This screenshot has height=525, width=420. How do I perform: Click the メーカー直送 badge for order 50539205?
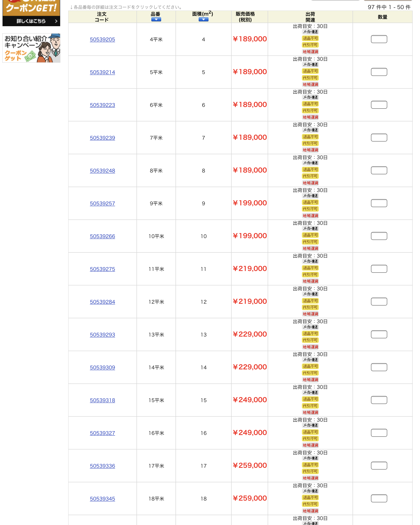pyautogui.click(x=310, y=32)
